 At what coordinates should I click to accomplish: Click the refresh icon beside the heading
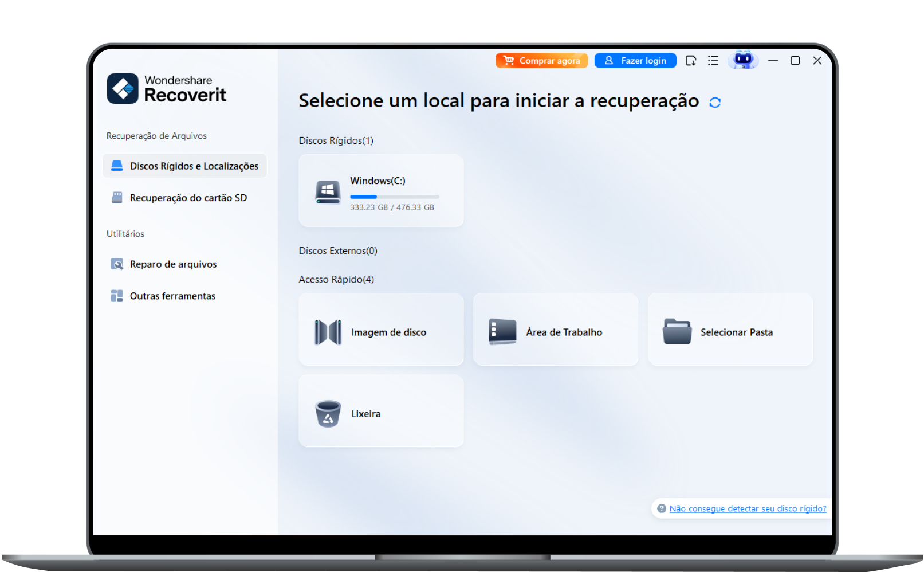tap(714, 103)
